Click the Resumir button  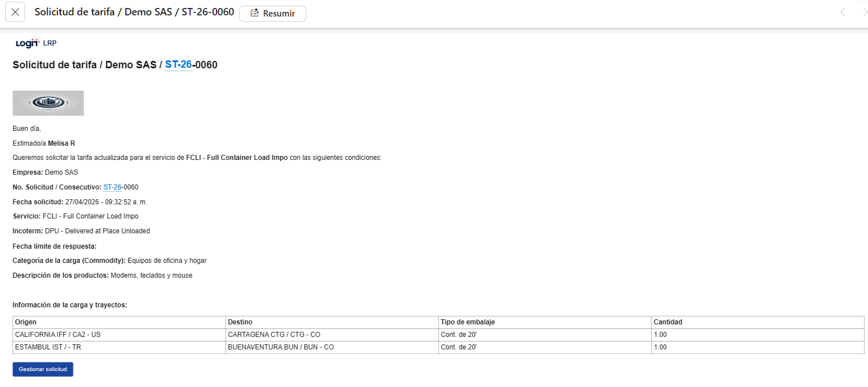pyautogui.click(x=273, y=13)
